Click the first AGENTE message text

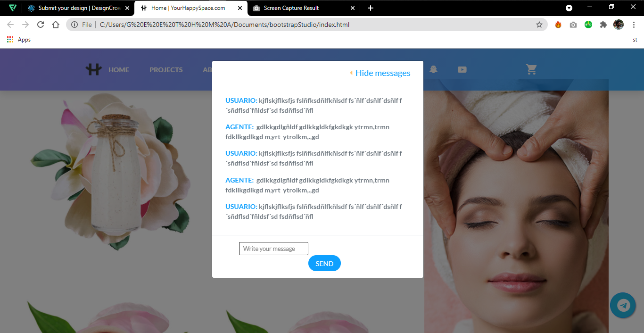307,132
